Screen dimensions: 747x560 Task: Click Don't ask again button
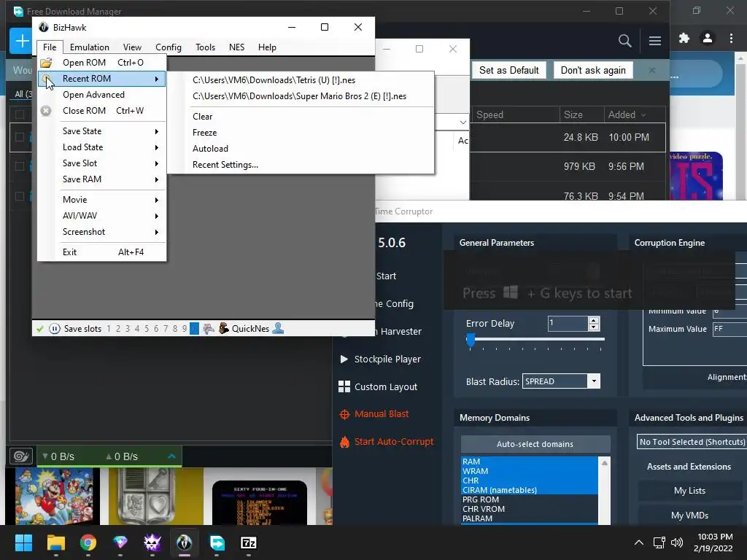(593, 70)
